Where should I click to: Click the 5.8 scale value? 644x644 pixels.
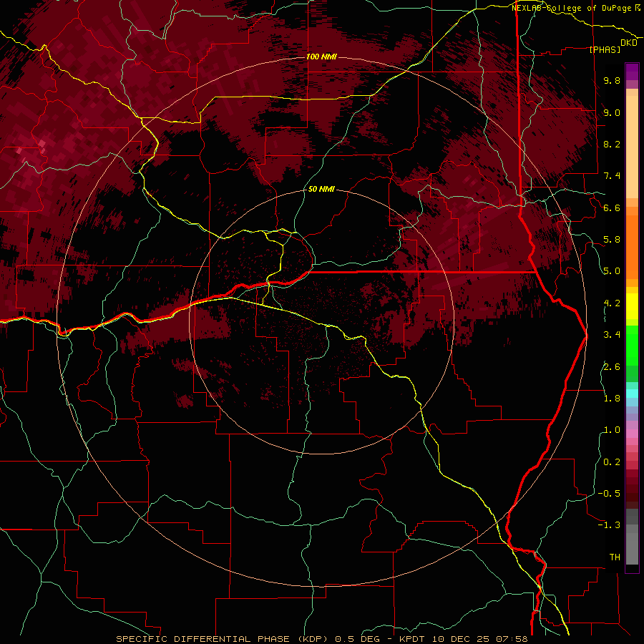(x=612, y=240)
